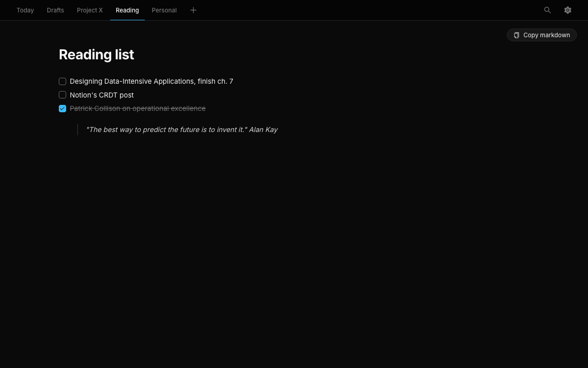Check off Designing Data-Intensive Applications item
The image size is (588, 368).
(x=62, y=81)
